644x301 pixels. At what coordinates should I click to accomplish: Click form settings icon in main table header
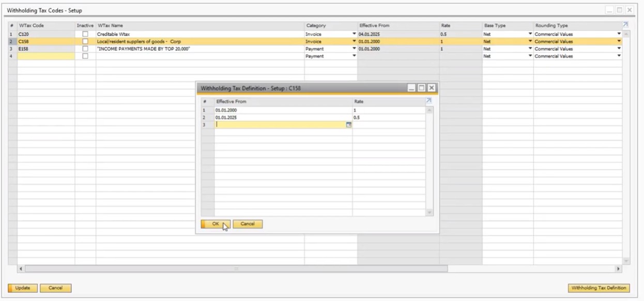tap(625, 25)
